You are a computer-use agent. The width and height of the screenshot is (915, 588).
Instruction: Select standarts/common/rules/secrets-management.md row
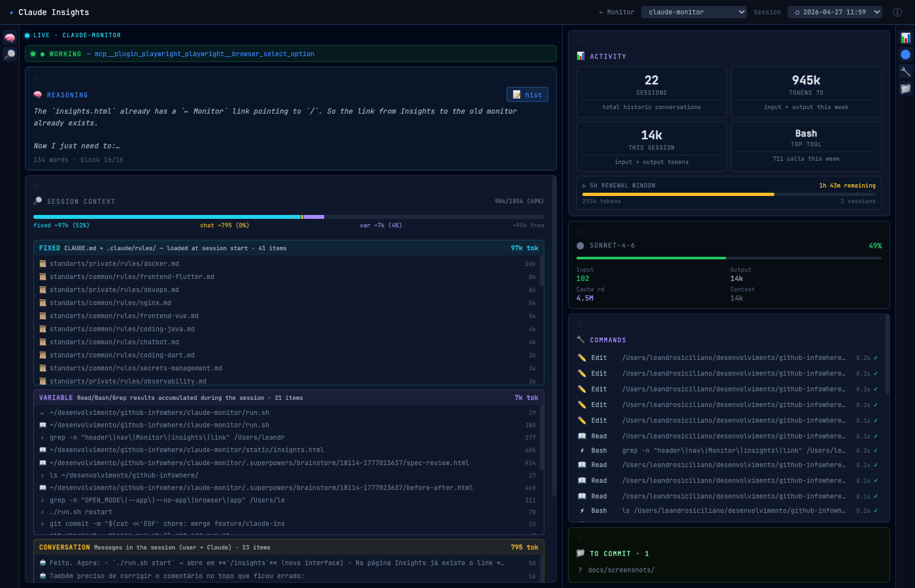[x=288, y=368]
